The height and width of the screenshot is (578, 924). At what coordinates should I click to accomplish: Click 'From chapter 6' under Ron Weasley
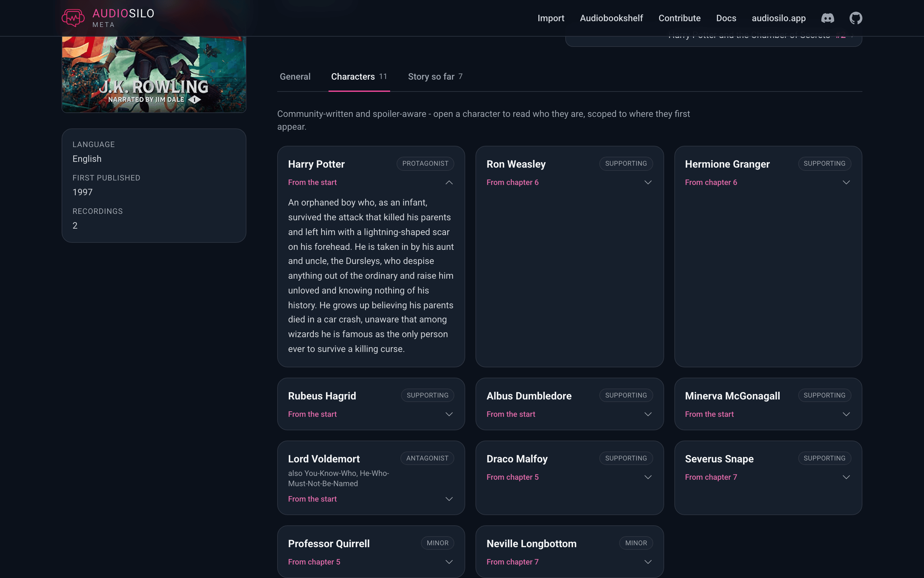click(512, 182)
